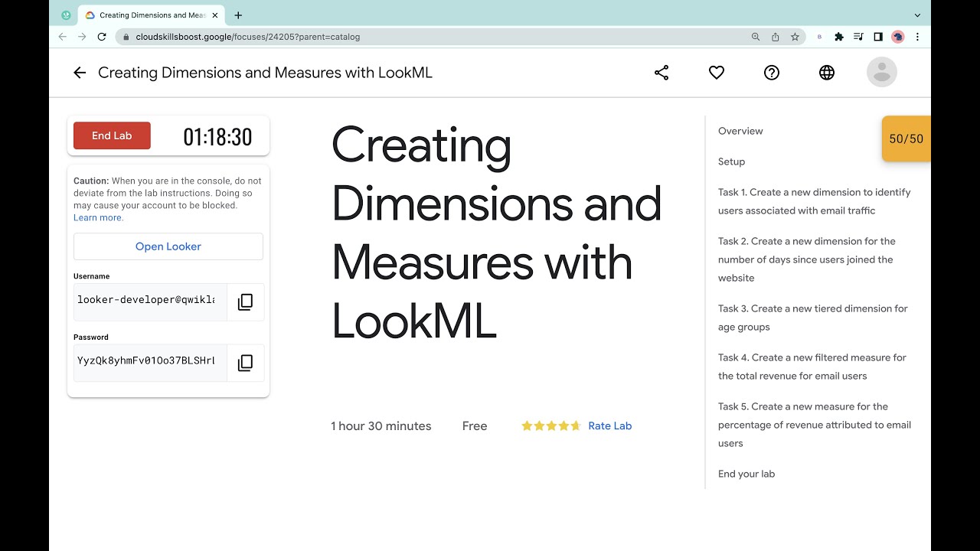Viewport: 980px width, 551px height.
Task: Click the address bar URL
Action: coord(247,37)
